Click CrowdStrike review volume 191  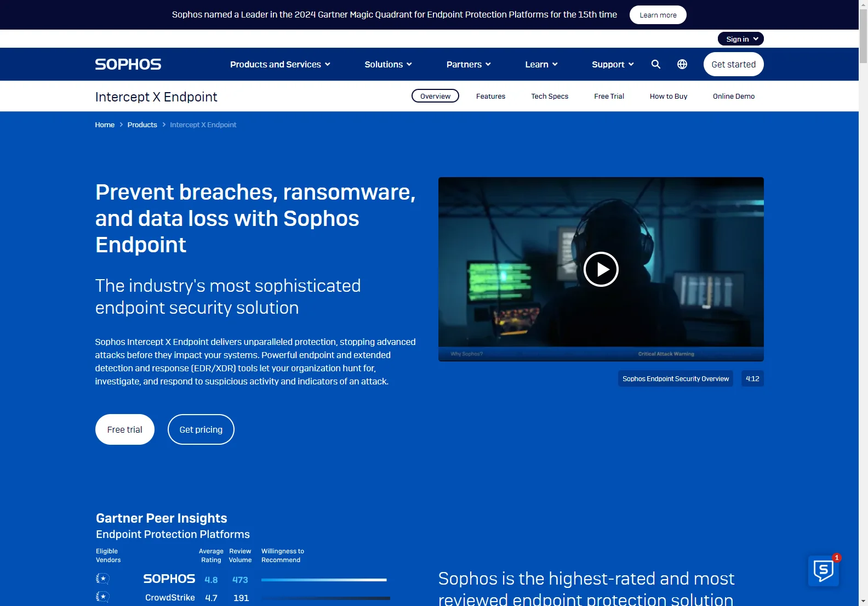tap(241, 598)
